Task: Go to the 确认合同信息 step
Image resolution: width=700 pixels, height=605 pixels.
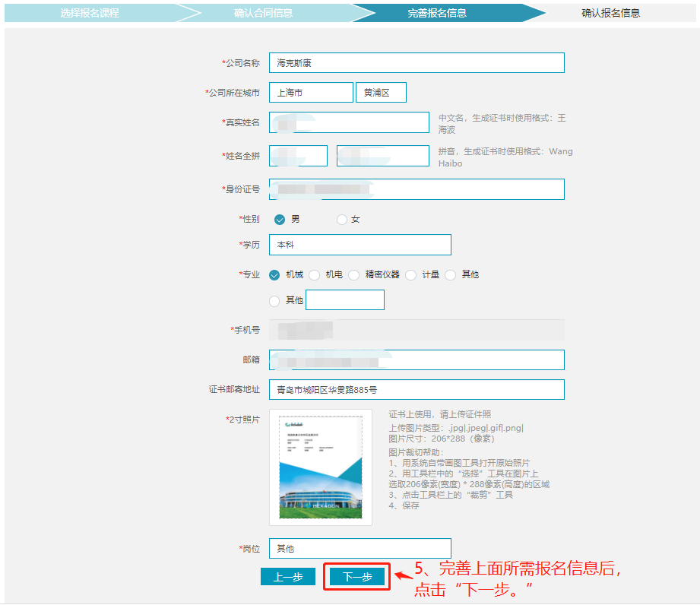Action: [x=263, y=13]
